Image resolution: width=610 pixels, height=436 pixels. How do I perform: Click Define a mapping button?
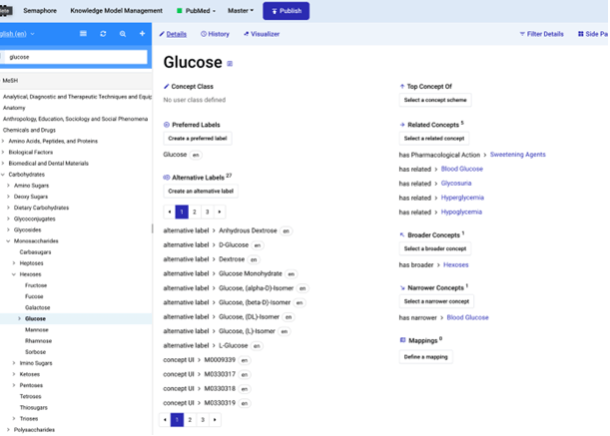point(426,357)
